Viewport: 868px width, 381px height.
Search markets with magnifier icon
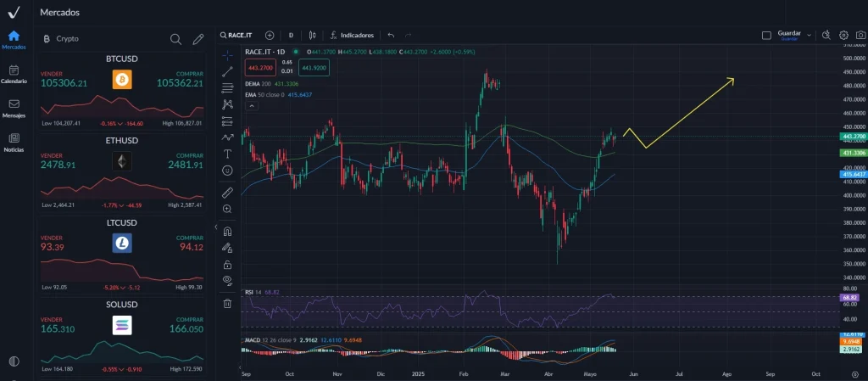175,39
